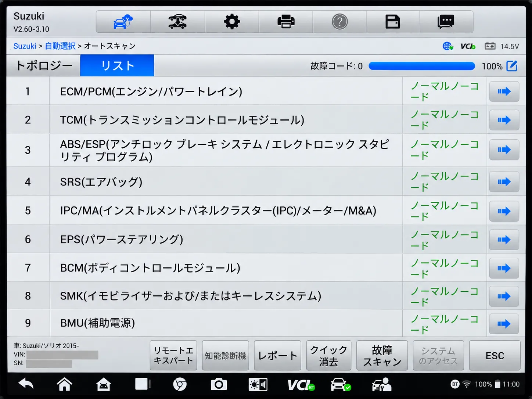Open the cloud vehicle diagnostics icon
The height and width of the screenshot is (399, 532).
pyautogui.click(x=123, y=22)
